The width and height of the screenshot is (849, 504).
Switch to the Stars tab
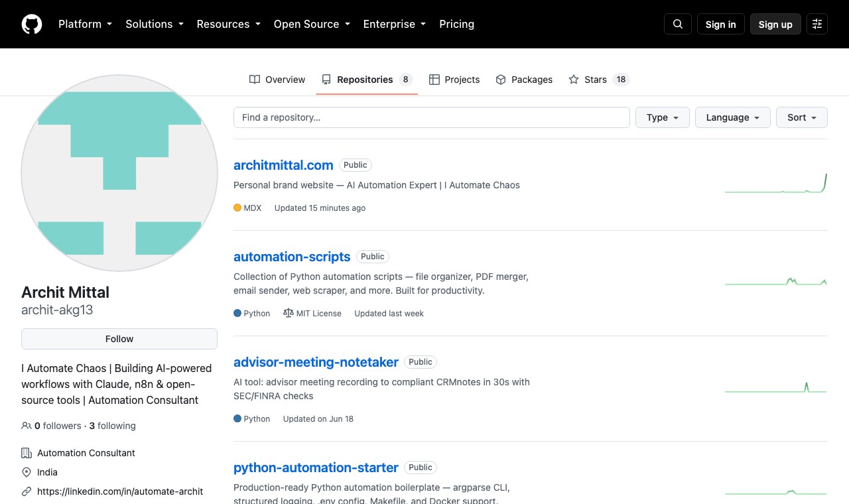tap(599, 80)
